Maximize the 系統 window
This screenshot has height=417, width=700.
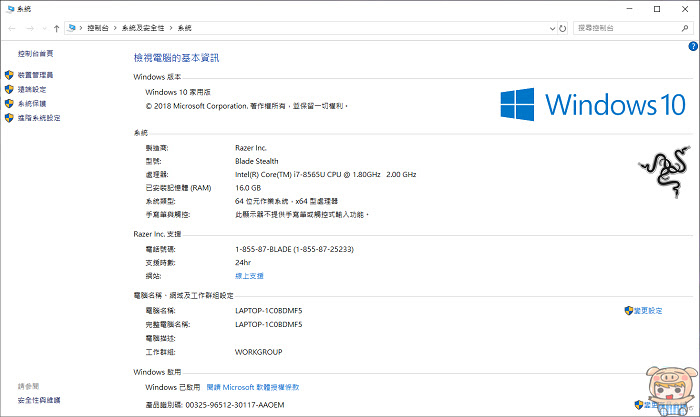pos(657,9)
